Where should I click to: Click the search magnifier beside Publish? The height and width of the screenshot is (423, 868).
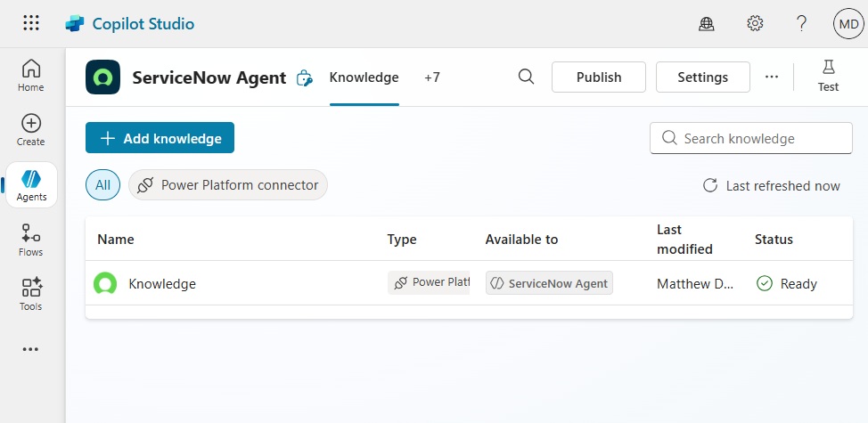pyautogui.click(x=526, y=77)
